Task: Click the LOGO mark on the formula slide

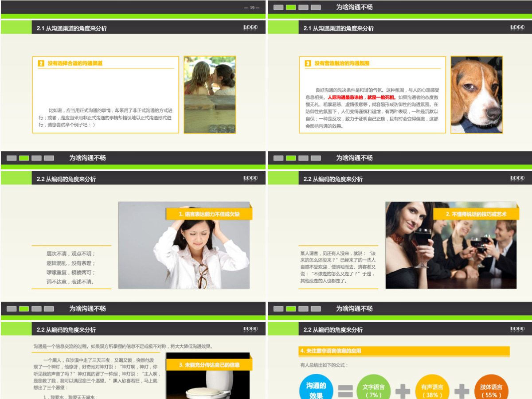Action: (x=517, y=329)
